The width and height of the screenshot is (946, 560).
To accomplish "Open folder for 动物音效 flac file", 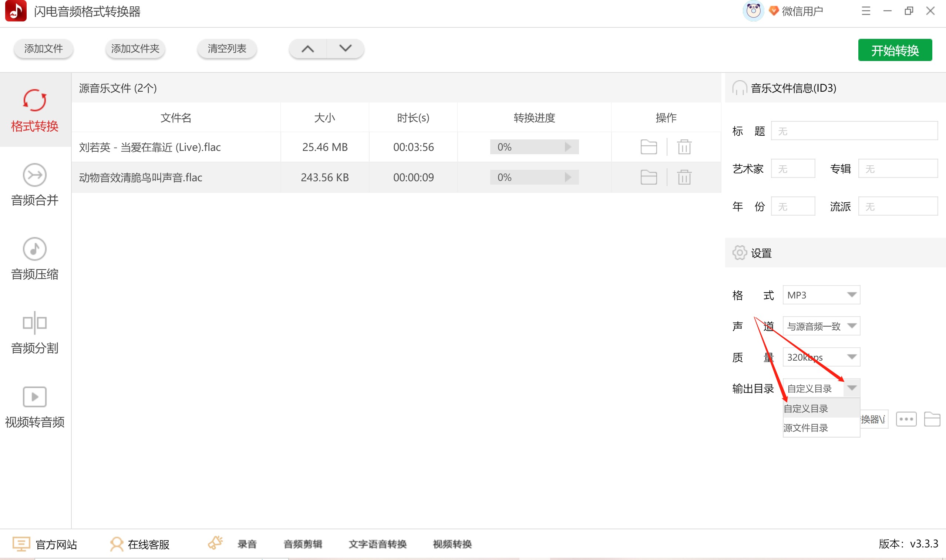I will (649, 178).
